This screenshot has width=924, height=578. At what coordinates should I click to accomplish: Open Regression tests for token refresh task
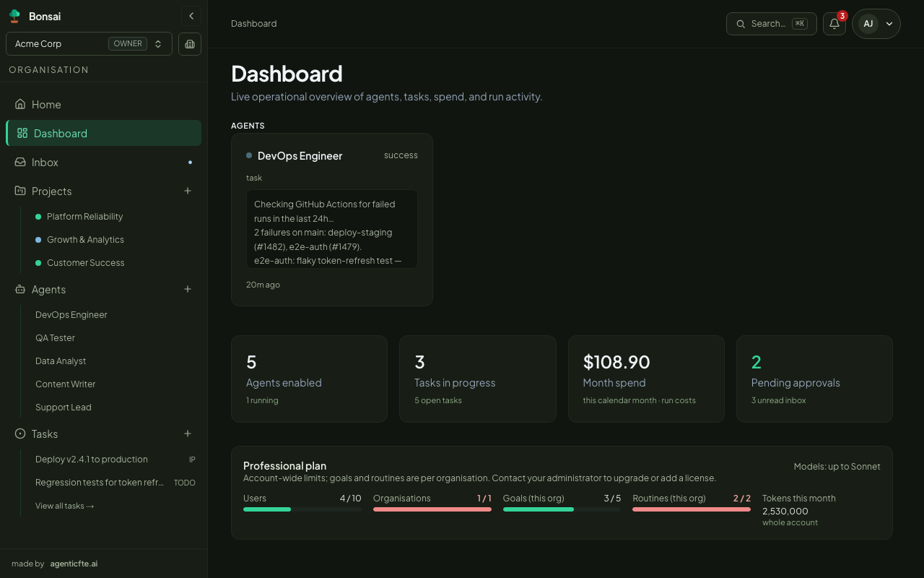[115, 482]
